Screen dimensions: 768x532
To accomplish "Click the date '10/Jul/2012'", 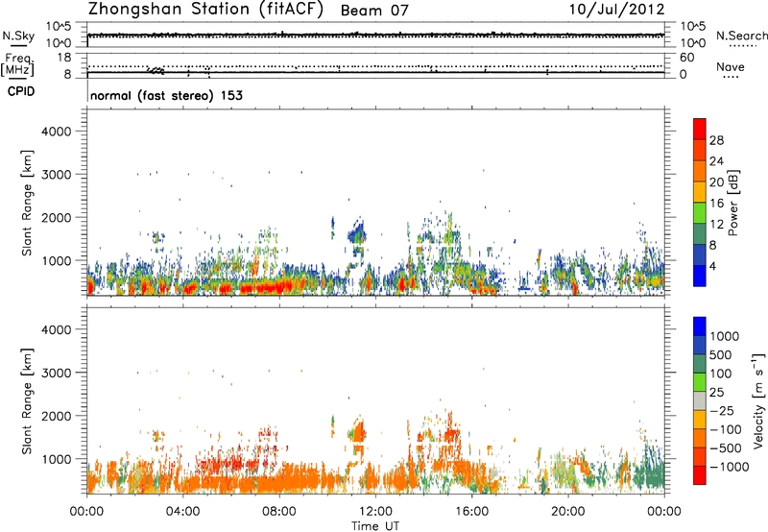I will 616,10.
